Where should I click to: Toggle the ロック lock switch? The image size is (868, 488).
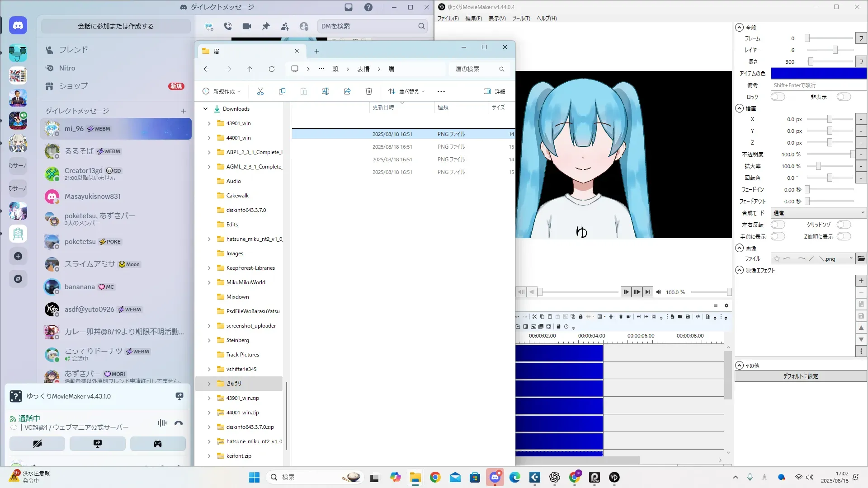778,97
